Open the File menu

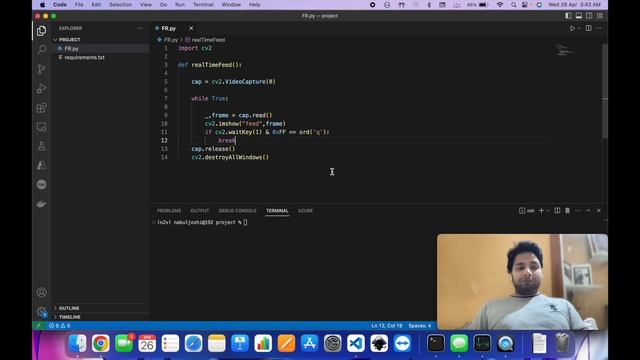(79, 4)
